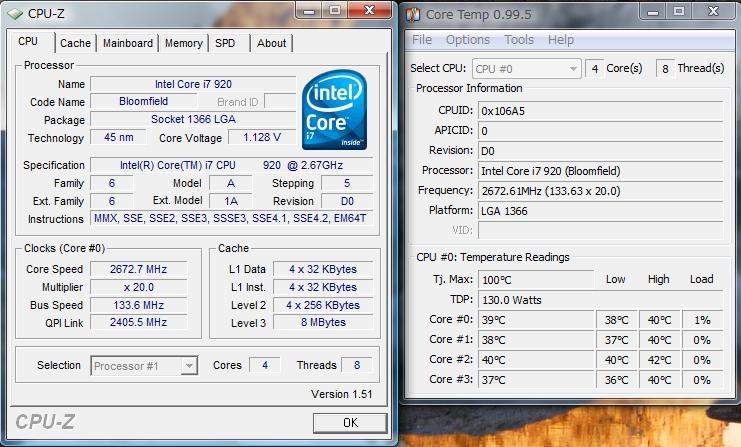The width and height of the screenshot is (741, 447).
Task: Click the Technology value '45 nm'
Action: 119,138
